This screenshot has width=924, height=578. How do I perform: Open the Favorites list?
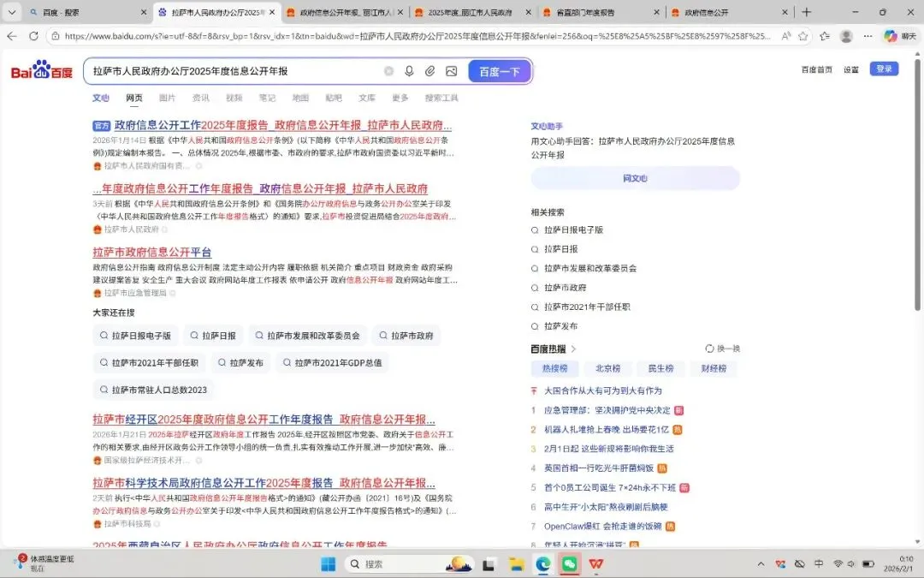[x=825, y=36]
